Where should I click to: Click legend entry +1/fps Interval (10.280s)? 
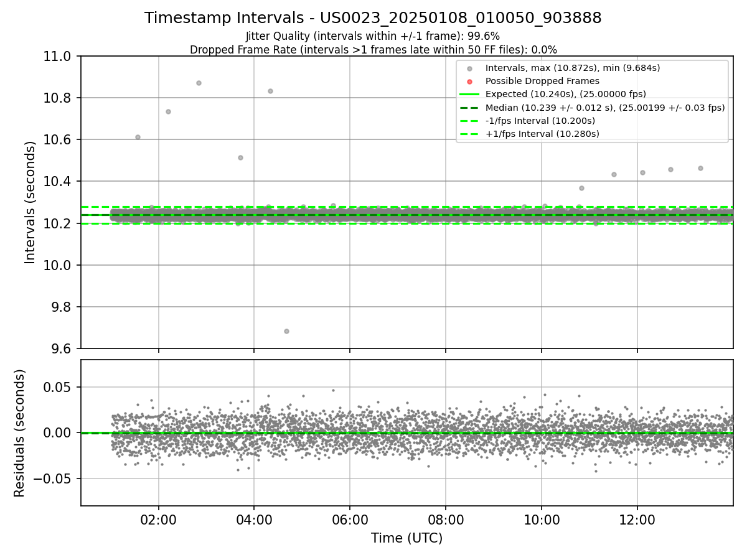click(x=542, y=134)
